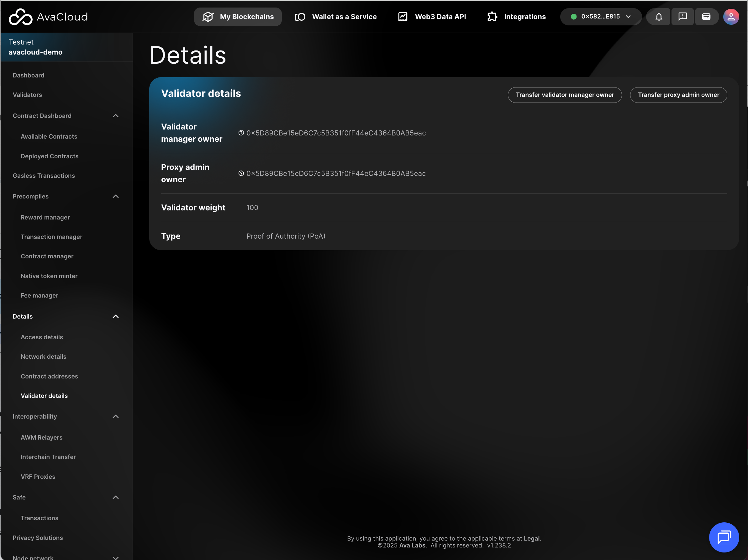The height and width of the screenshot is (560, 748).
Task: Collapse the Interoperability section
Action: pyautogui.click(x=116, y=417)
